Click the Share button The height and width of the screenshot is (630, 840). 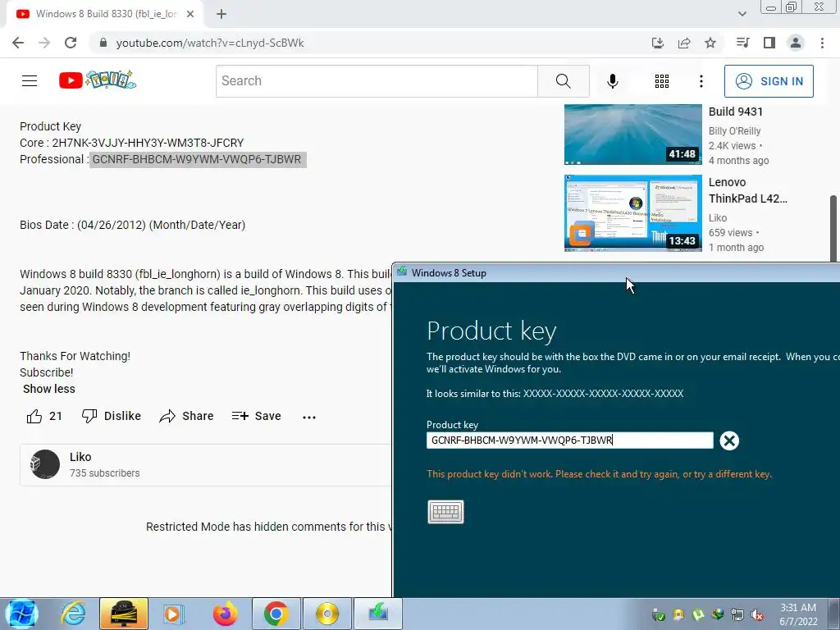(186, 416)
